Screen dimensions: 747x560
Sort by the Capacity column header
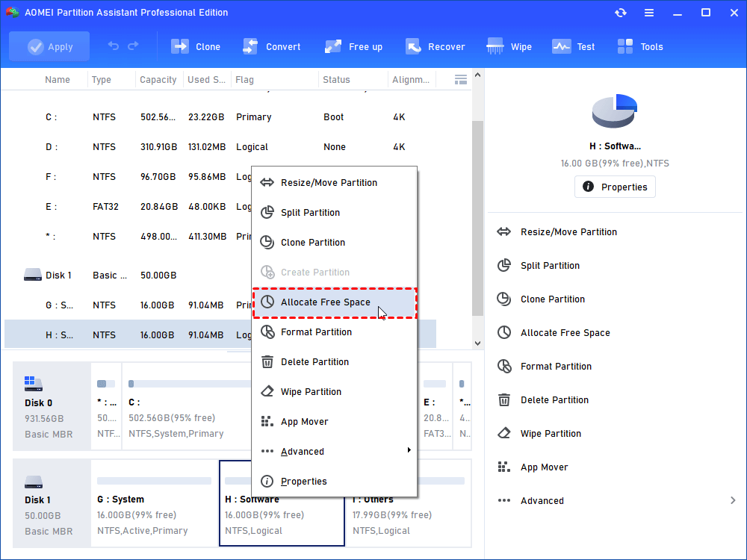coord(158,80)
